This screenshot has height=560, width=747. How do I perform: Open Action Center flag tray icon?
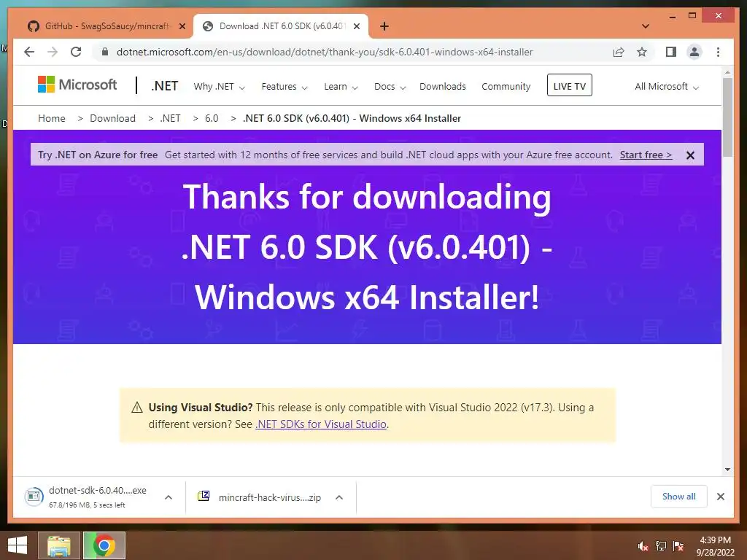click(678, 546)
